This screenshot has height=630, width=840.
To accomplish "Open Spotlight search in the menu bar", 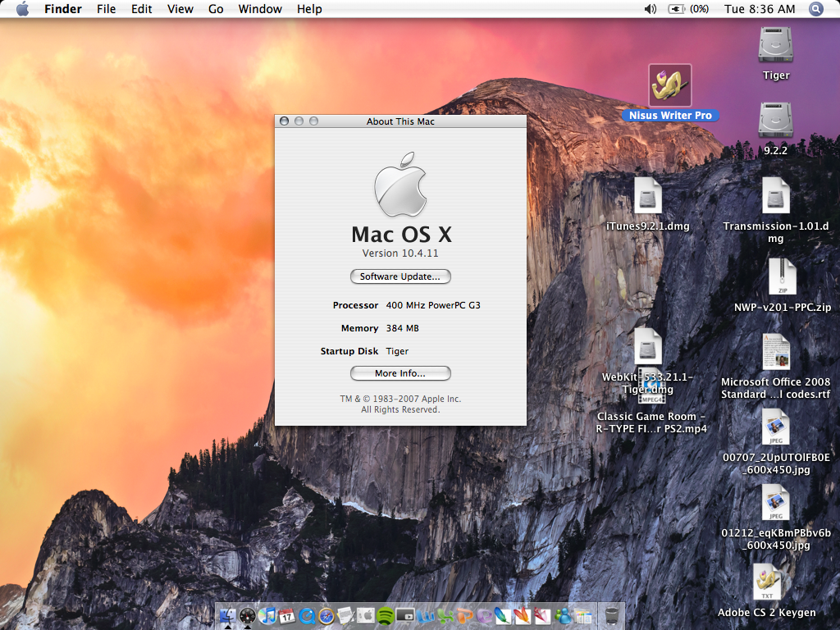I will (x=816, y=9).
